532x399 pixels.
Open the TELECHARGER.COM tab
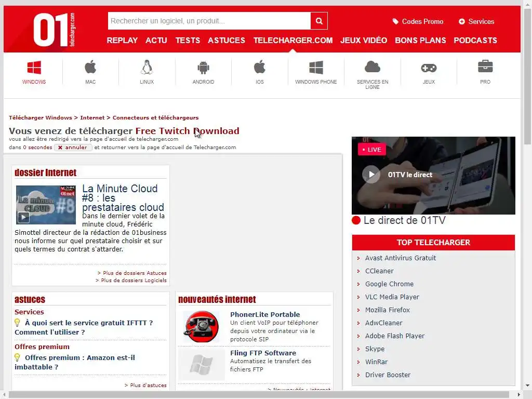point(293,41)
